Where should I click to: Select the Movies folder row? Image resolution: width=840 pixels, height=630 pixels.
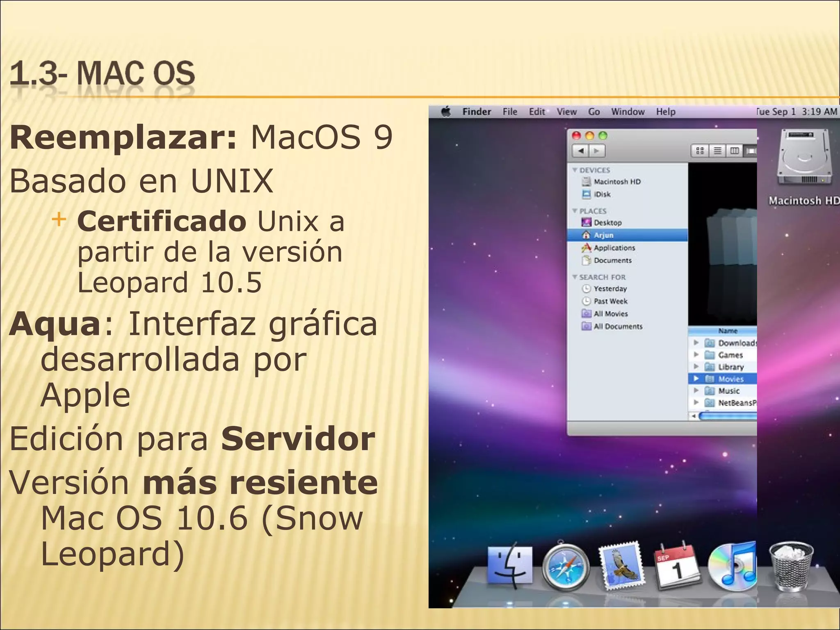(723, 379)
